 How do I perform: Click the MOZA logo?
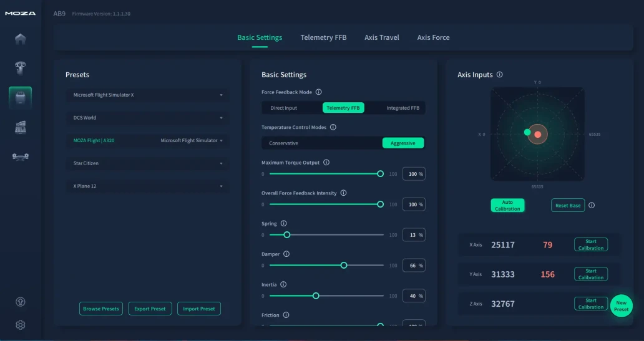(20, 14)
